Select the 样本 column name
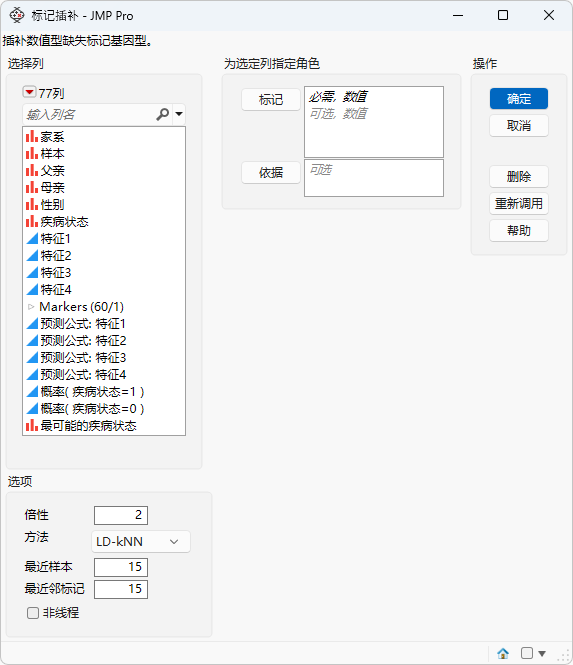The image size is (573, 665). [53, 154]
